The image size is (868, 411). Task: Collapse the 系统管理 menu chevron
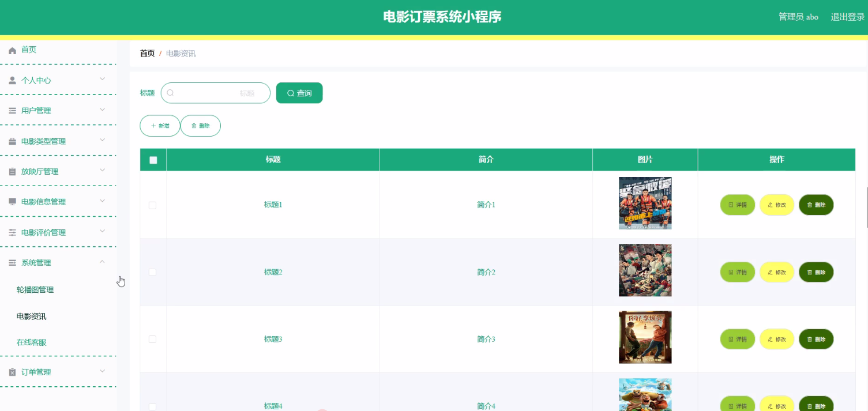coord(102,262)
